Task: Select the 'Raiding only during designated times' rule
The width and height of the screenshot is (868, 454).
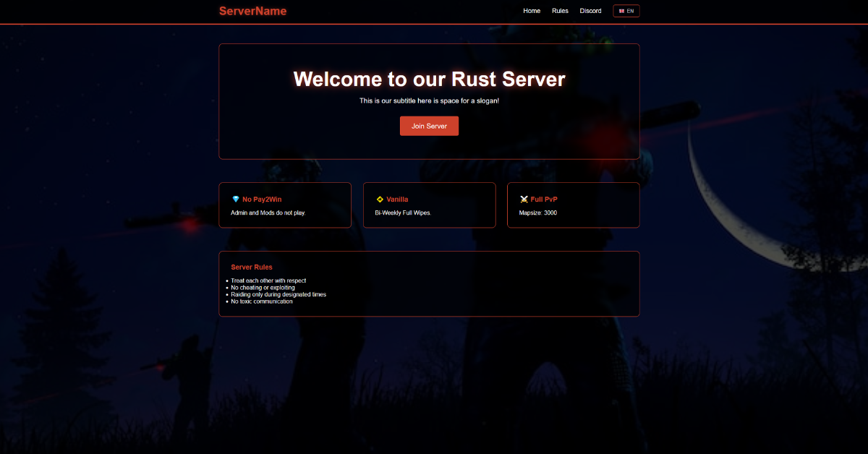Action: (x=278, y=294)
